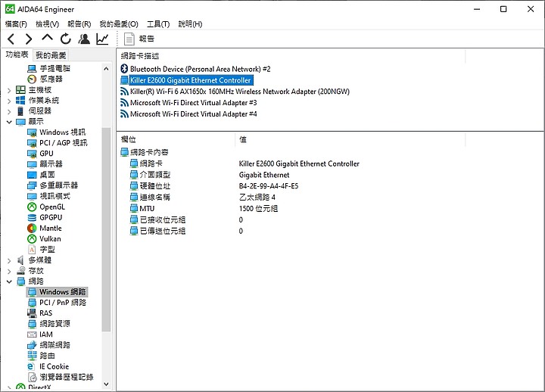Collapse the 網路 tree node
Image resolution: width=545 pixels, height=392 pixels.
coord(9,282)
